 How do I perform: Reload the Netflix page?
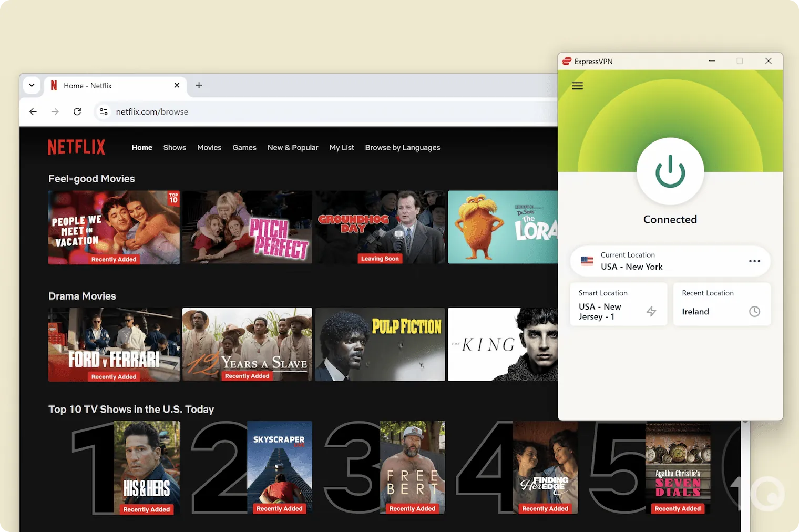(x=77, y=111)
